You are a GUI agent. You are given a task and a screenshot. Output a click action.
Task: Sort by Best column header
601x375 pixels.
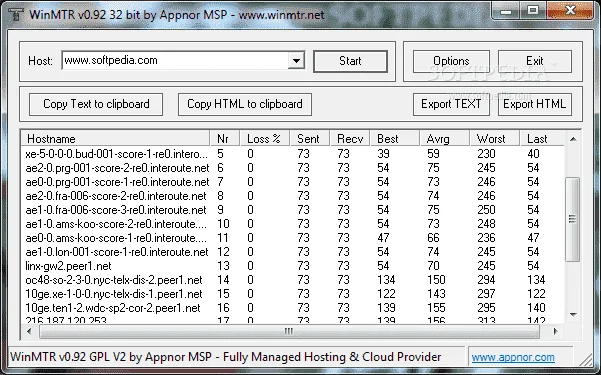395,138
